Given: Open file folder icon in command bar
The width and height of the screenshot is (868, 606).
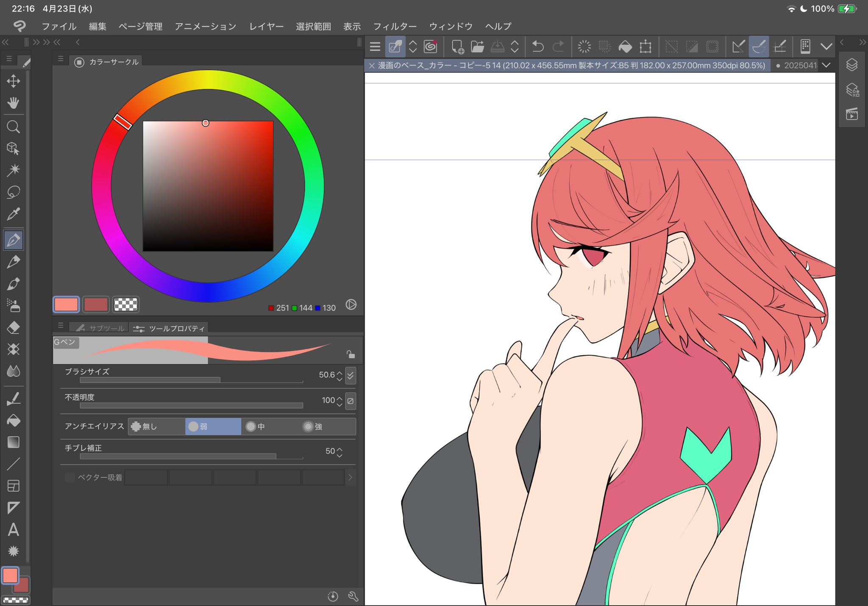Looking at the screenshot, I should [477, 46].
